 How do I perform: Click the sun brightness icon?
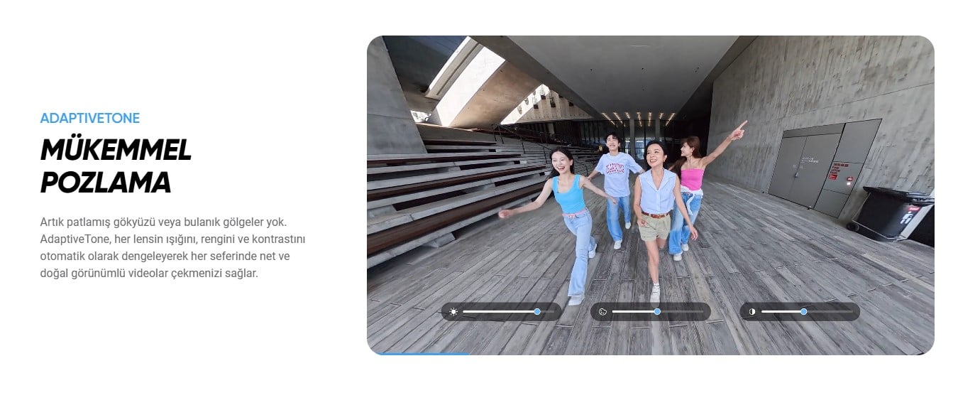pos(453,312)
